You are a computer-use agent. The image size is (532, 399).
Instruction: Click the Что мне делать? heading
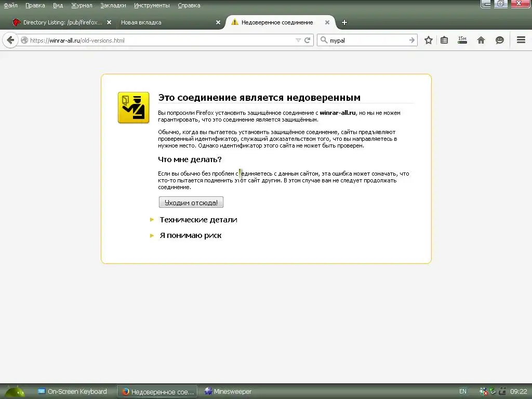190,159
